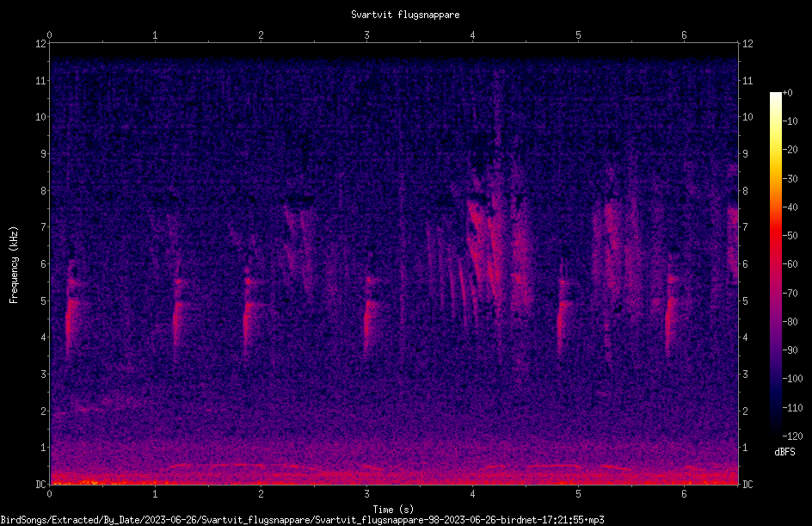The height and width of the screenshot is (526, 812).
Task: Click "6" on the top time axis
Action: (684, 35)
